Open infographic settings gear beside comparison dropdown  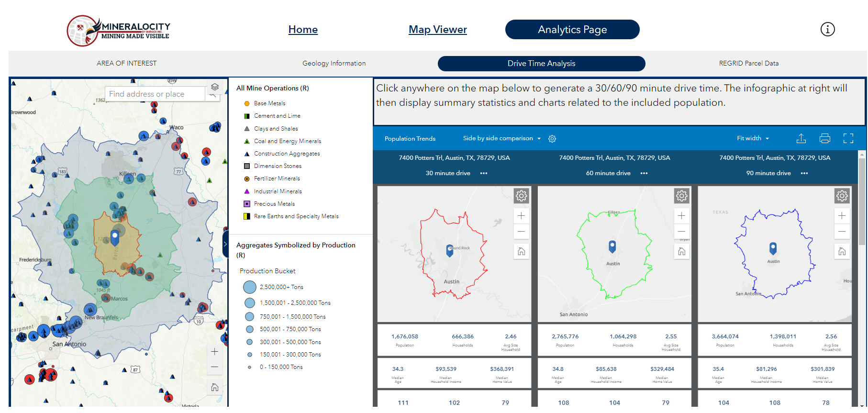tap(552, 139)
